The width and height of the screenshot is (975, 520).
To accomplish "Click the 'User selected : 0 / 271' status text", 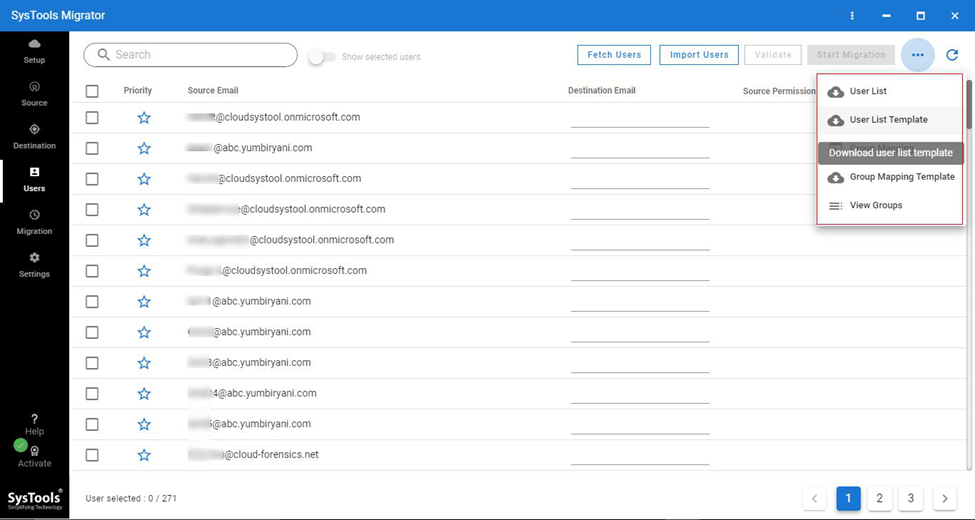I will tap(131, 498).
